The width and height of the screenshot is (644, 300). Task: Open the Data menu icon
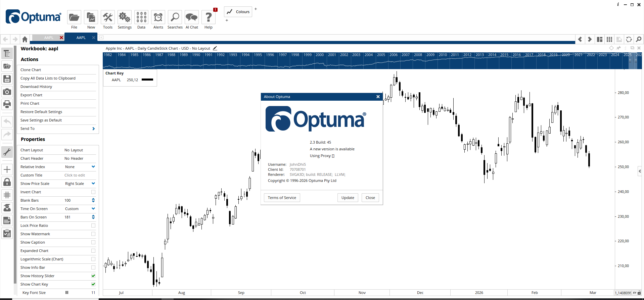[x=141, y=17]
